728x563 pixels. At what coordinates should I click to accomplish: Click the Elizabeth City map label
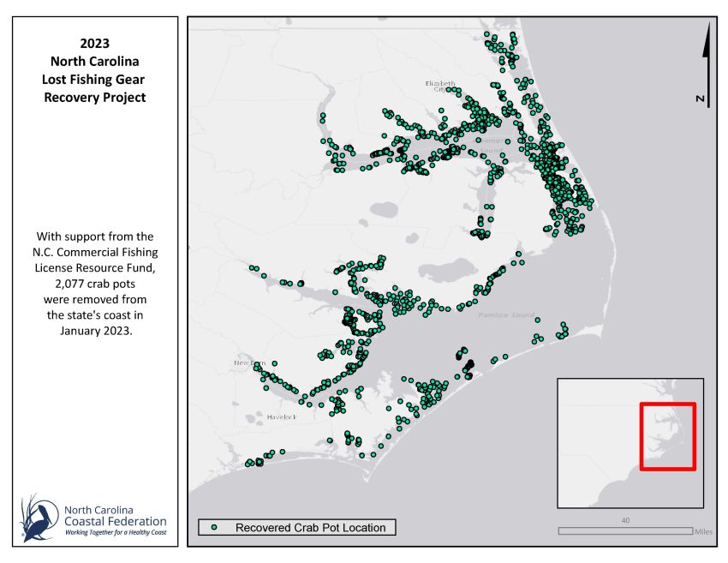(x=440, y=86)
